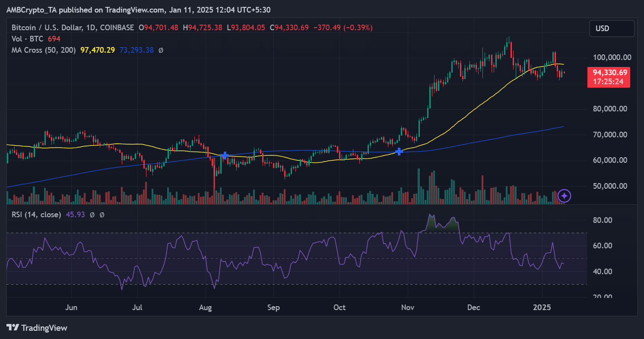
Task: Open the USD currency dropdown
Action: [x=612, y=28]
